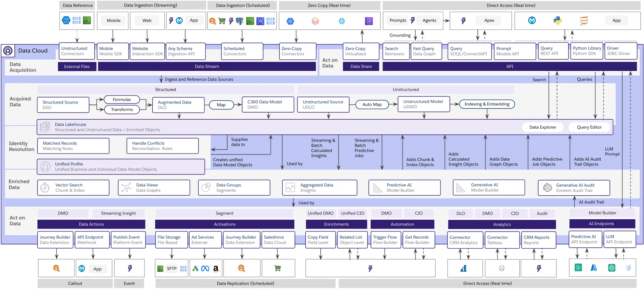Click the Snowflake icon under Zero Copy
Image resolution: width=644 pixels, height=289 pixels.
342,21
